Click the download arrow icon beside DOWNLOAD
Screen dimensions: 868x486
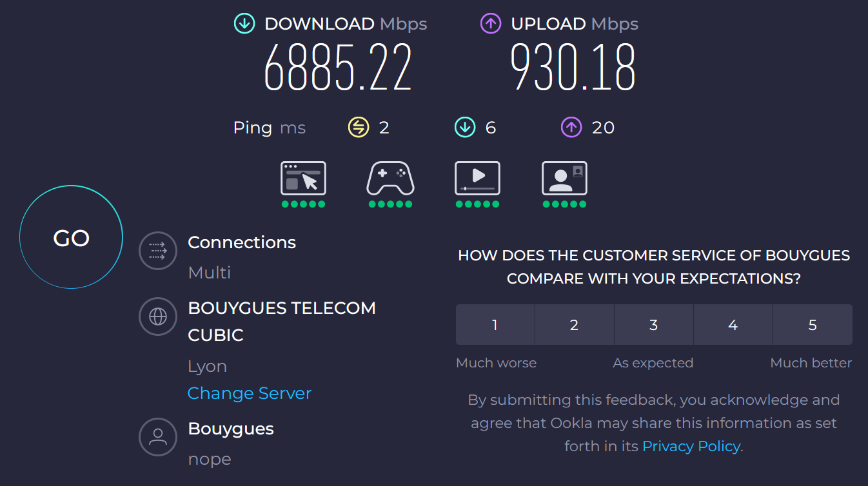point(244,24)
